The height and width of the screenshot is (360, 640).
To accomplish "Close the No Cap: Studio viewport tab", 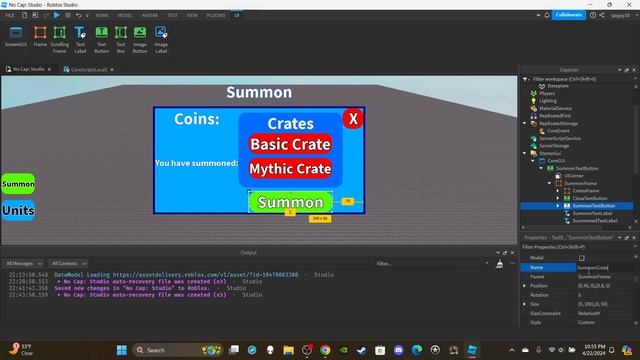I will [49, 69].
